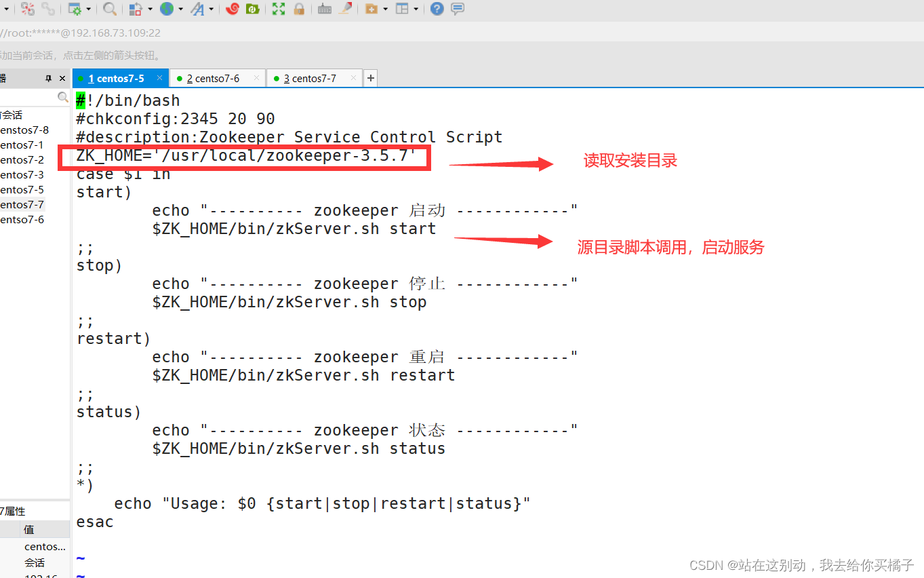This screenshot has height=578, width=924.
Task: Open the session properties icon in toolbar
Action: (76, 9)
